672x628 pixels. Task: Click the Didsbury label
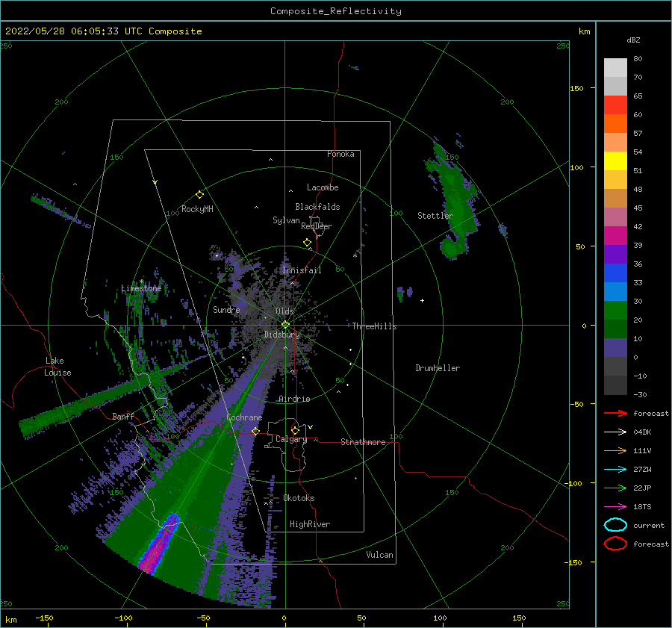[281, 335]
